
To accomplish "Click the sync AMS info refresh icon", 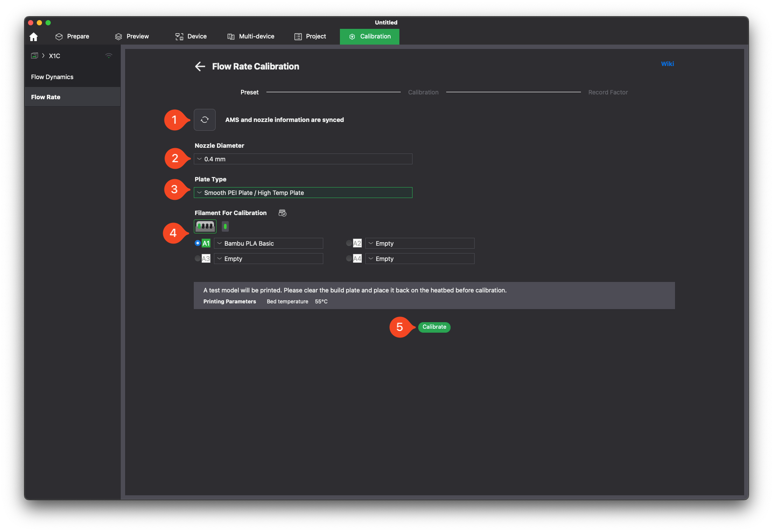I will [205, 120].
